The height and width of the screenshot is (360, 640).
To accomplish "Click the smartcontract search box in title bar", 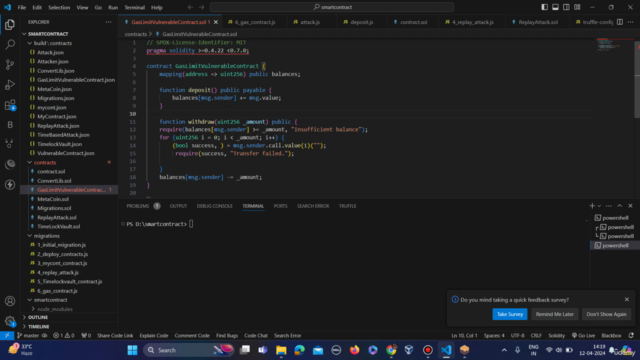I will pyautogui.click(x=332, y=7).
